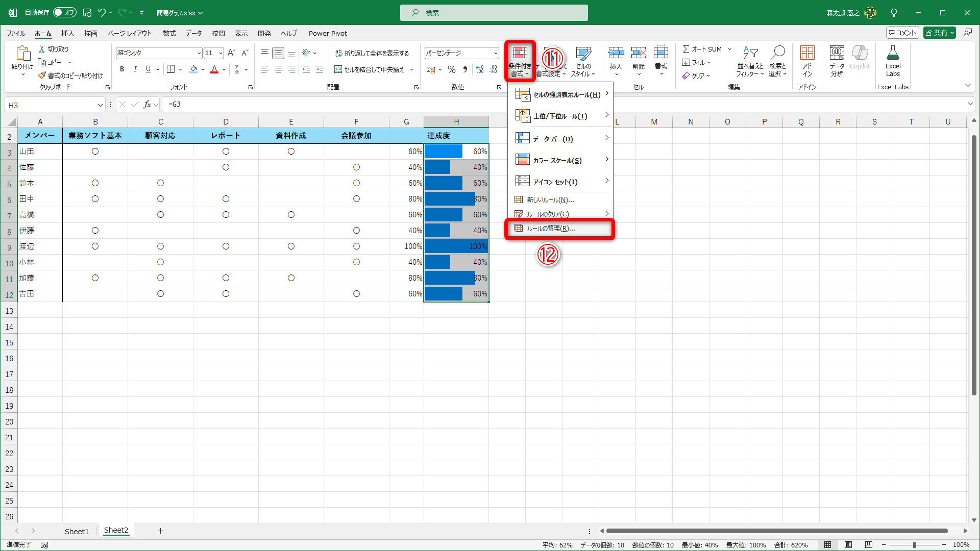Click the Italic formatting icon
The image size is (980, 551).
coord(135,69)
